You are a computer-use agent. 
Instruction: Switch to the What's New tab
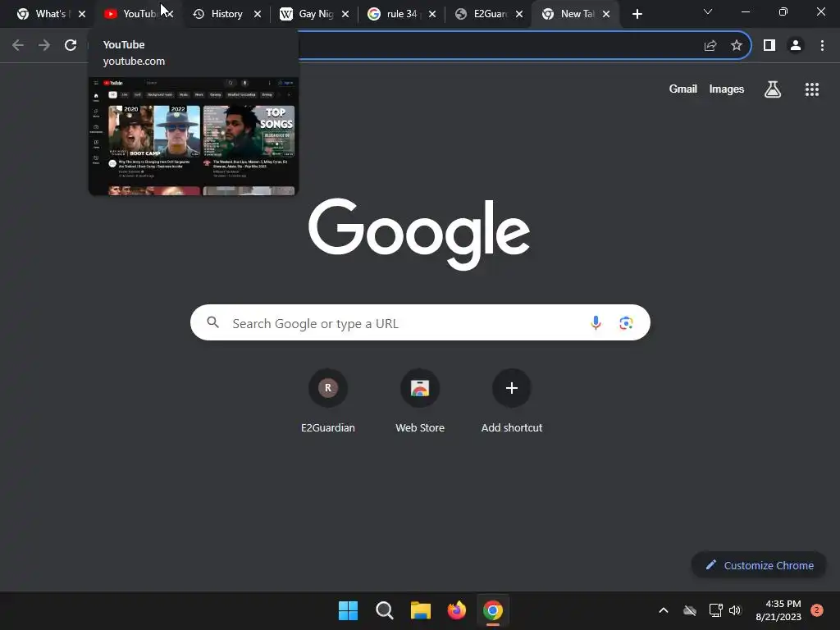[x=43, y=14]
